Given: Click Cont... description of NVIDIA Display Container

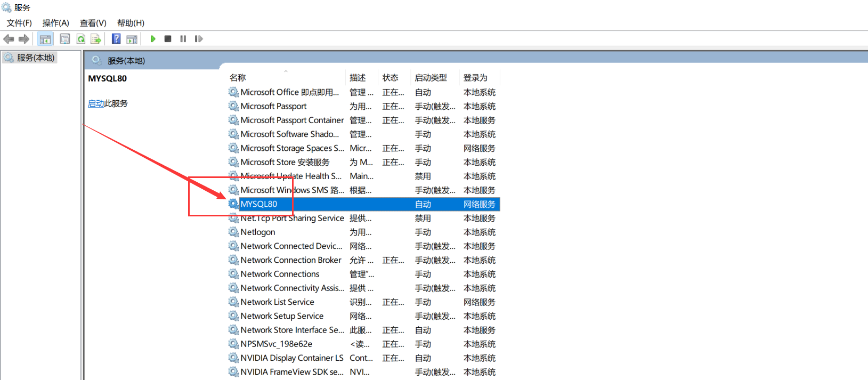Looking at the screenshot, I should point(361,358).
